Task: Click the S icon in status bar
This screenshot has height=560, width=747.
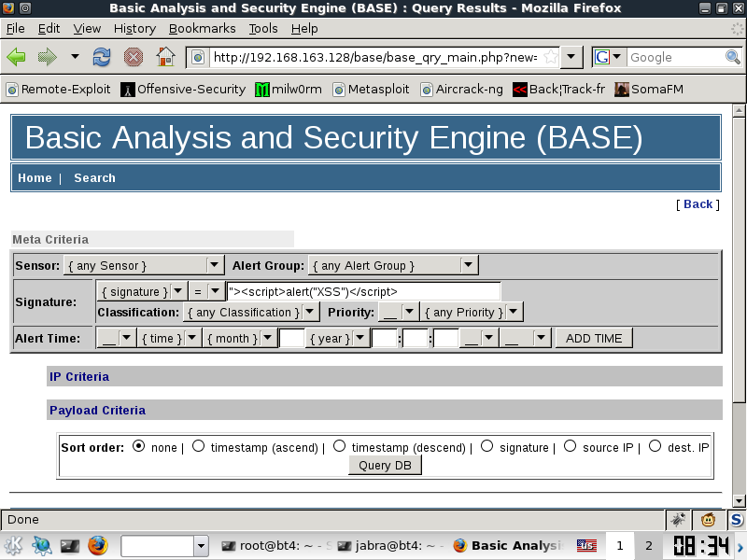Action: [x=737, y=520]
